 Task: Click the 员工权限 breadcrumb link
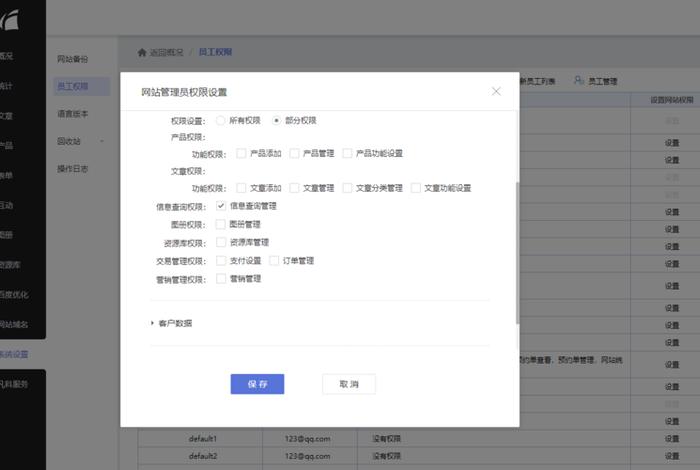click(215, 52)
